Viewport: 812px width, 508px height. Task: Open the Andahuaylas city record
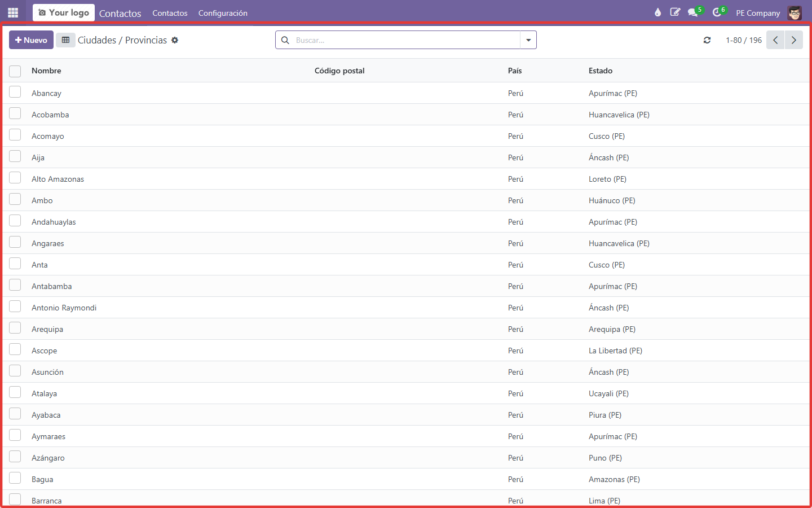(54, 222)
